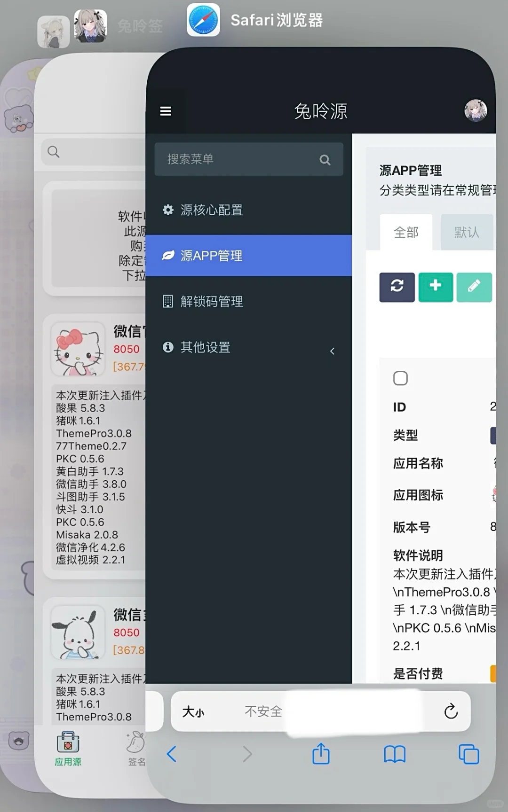Click the 类型 field label
Viewport: 508px width, 812px height.
pos(405,435)
